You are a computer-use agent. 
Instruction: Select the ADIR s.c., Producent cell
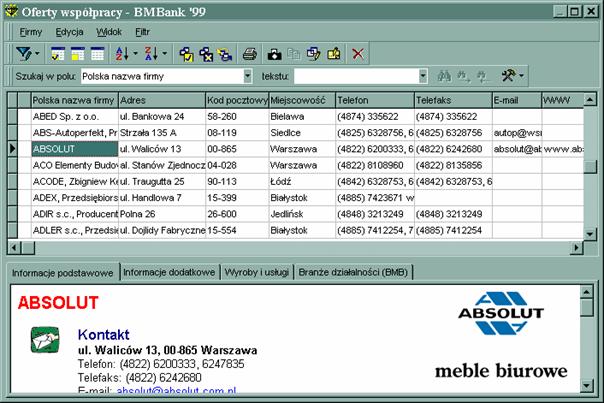coord(75,214)
